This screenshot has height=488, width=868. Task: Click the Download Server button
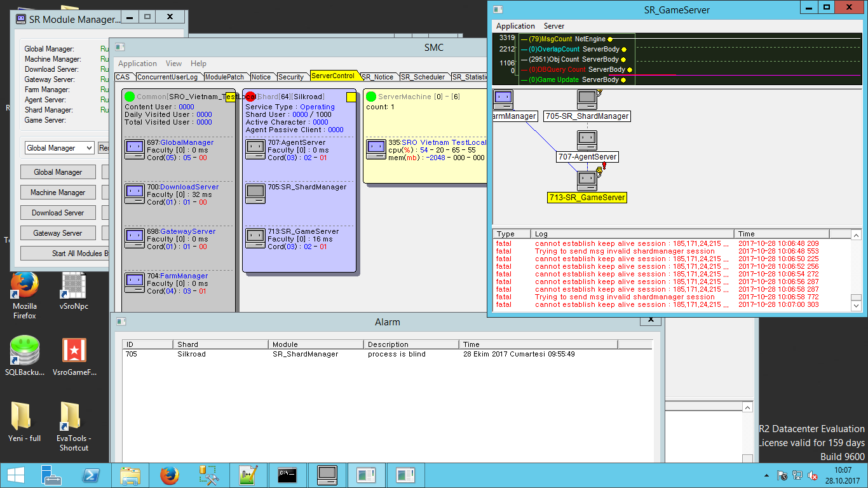(58, 213)
